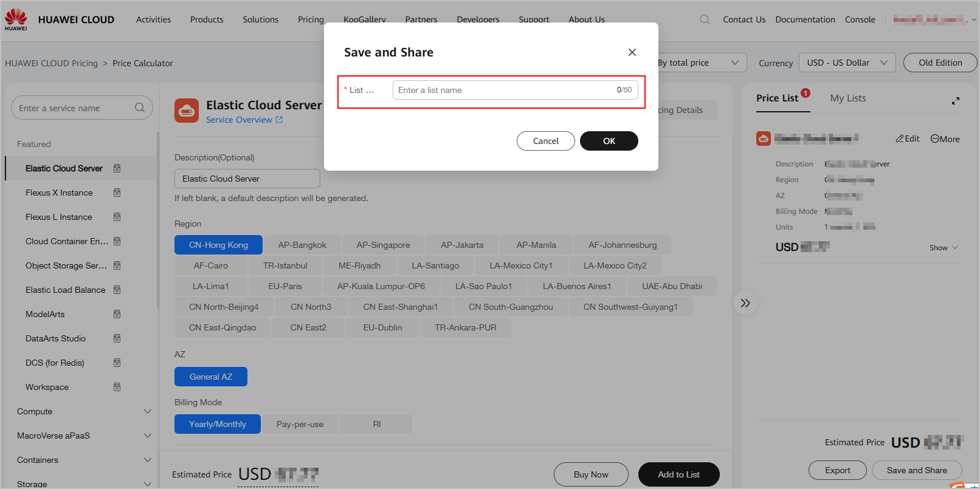This screenshot has width=980, height=489.
Task: Open the Documentation link
Action: 806,19
